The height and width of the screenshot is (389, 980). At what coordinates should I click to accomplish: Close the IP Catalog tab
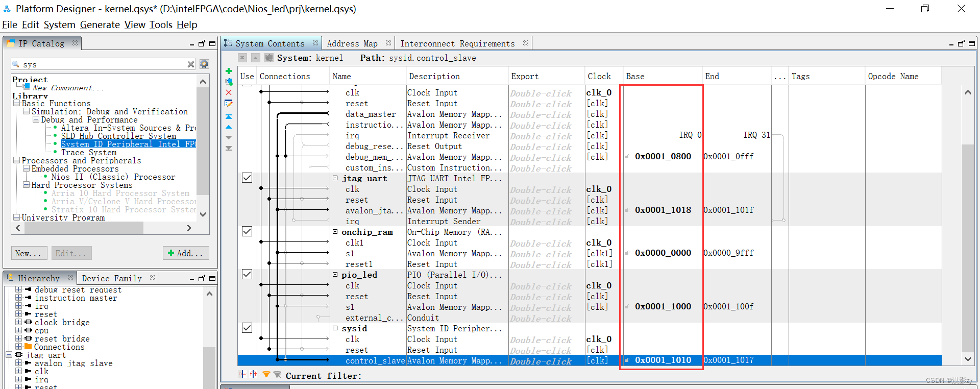(x=75, y=43)
